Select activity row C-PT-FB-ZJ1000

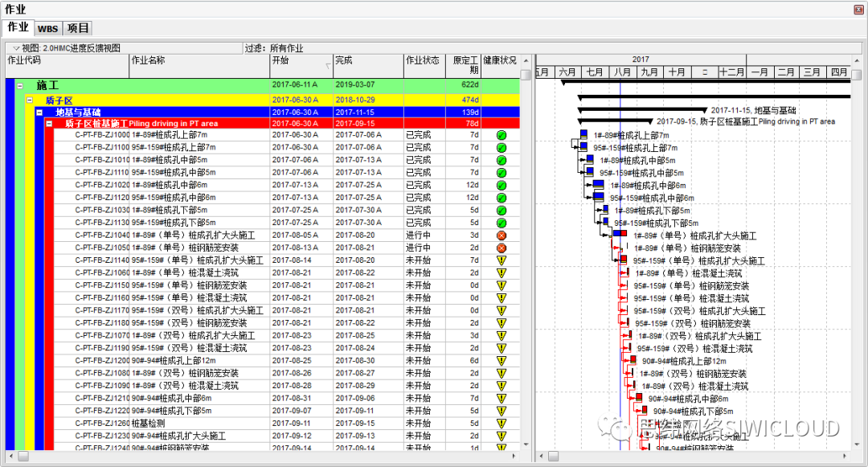coord(287,135)
